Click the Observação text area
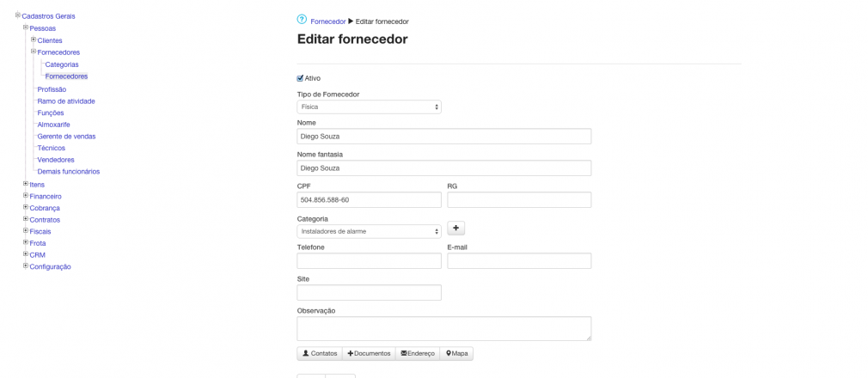This screenshot has height=378, width=868. [x=444, y=329]
